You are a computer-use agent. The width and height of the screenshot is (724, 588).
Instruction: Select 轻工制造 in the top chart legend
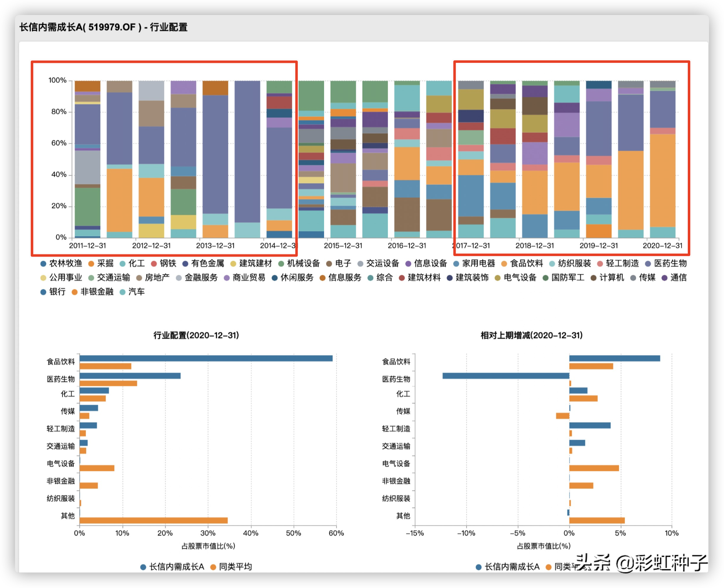[618, 263]
